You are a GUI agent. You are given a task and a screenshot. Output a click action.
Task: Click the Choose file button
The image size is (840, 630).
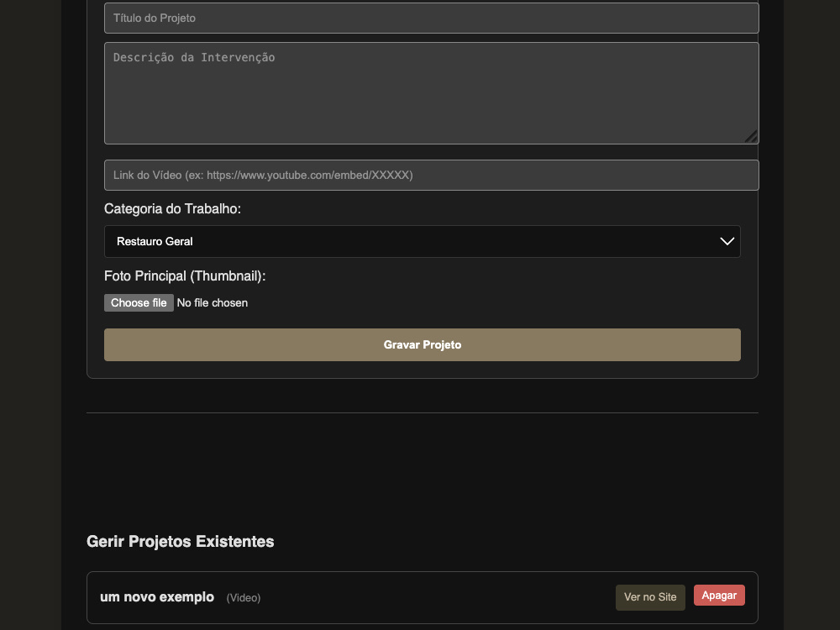click(x=139, y=302)
